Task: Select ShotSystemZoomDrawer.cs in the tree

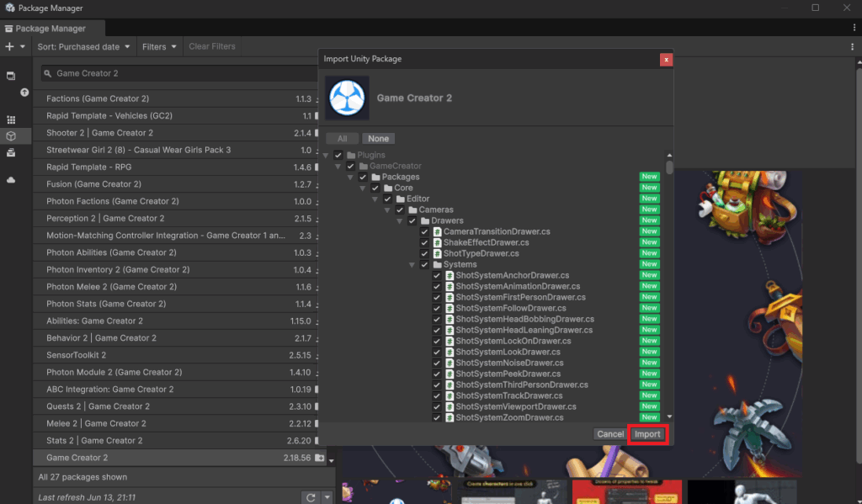Action: pyautogui.click(x=509, y=417)
